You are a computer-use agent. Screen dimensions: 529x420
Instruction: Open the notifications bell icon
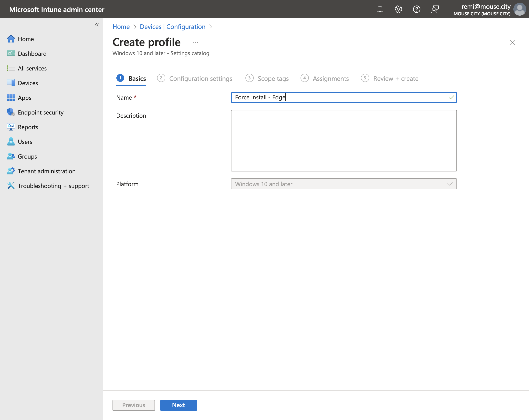pyautogui.click(x=380, y=9)
